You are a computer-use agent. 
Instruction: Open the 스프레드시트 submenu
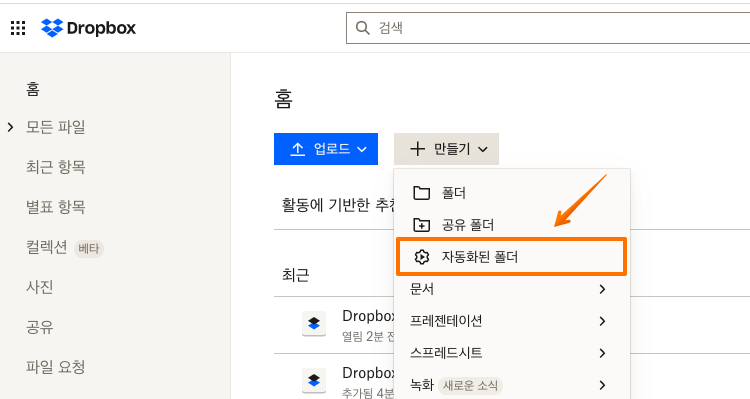(511, 353)
